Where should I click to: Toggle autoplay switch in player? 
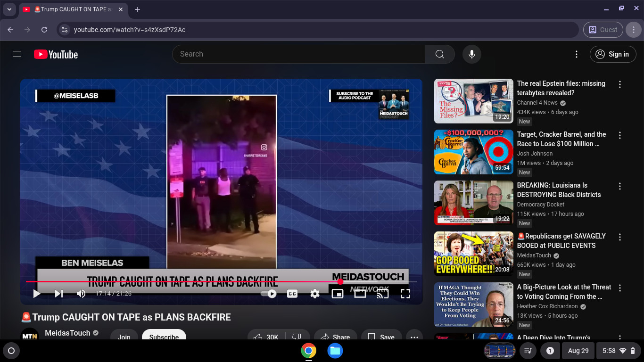tap(269, 294)
